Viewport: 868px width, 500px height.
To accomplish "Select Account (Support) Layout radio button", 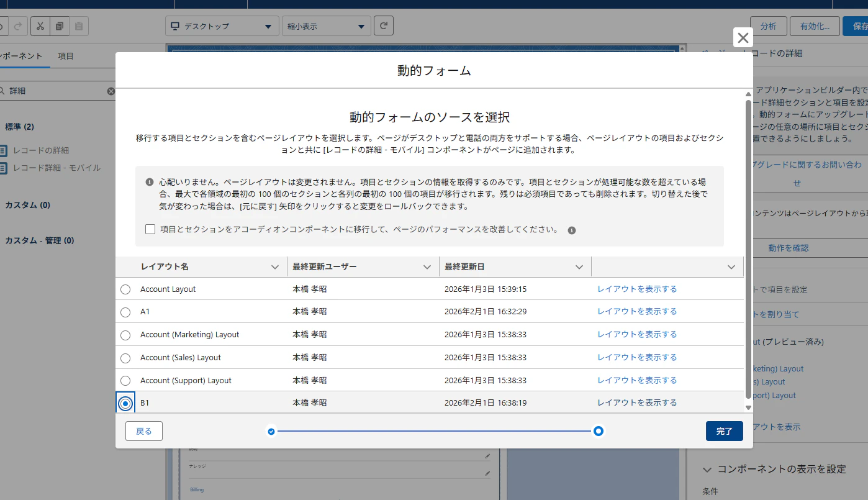I will coord(125,381).
